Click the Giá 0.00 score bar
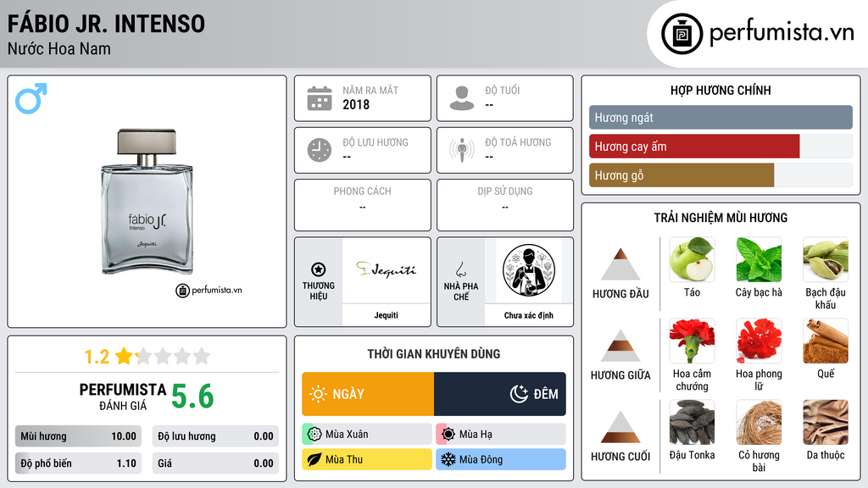868x488 pixels. click(x=215, y=463)
